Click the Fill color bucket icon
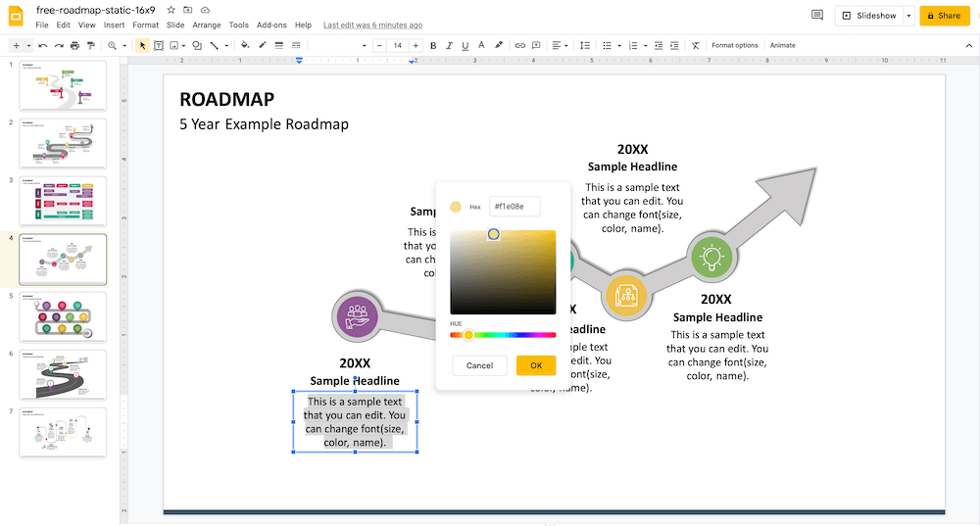This screenshot has width=980, height=526. [245, 45]
